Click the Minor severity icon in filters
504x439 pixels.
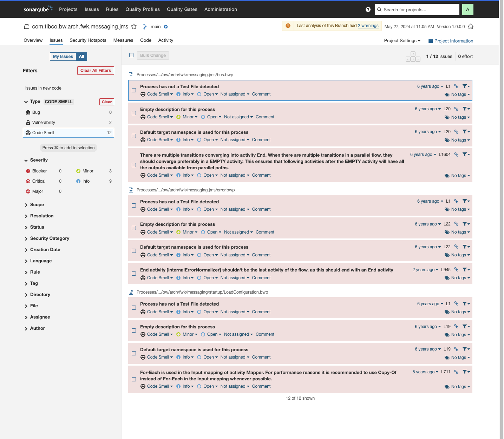tap(78, 171)
